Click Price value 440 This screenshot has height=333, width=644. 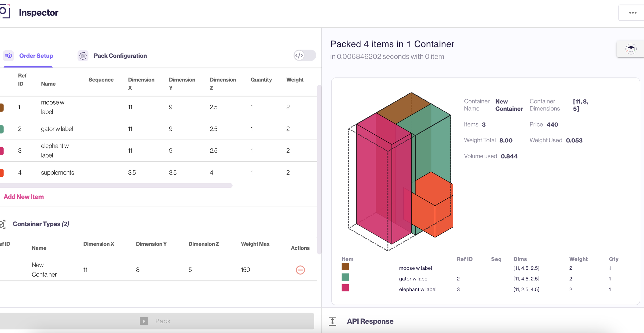tap(552, 125)
